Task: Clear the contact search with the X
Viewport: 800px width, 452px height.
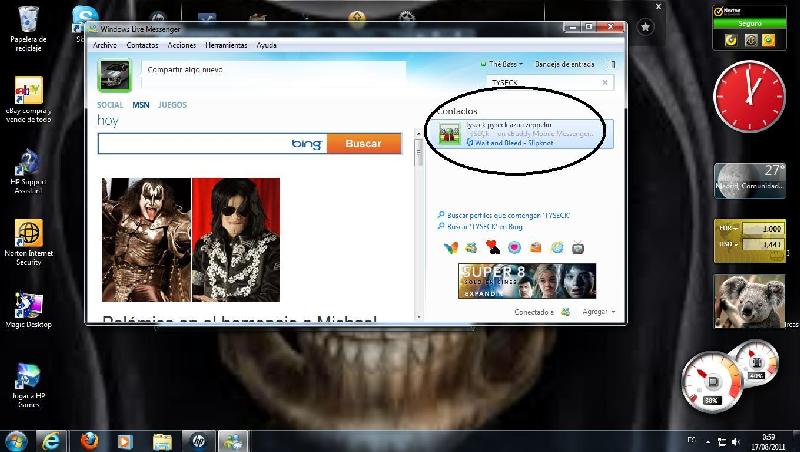Action: (x=605, y=82)
